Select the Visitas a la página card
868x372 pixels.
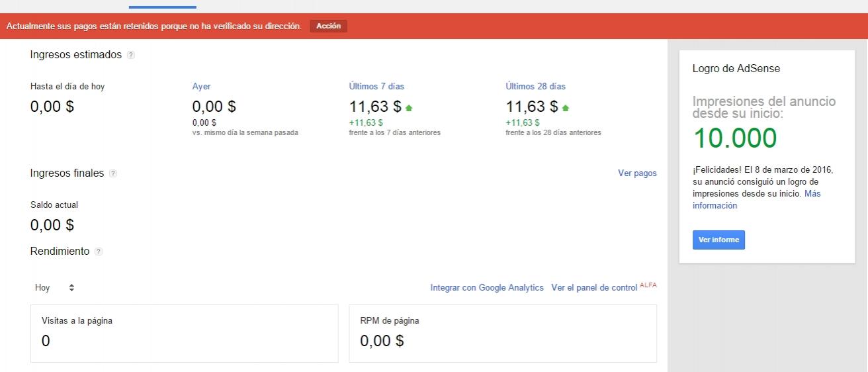pyautogui.click(x=185, y=334)
